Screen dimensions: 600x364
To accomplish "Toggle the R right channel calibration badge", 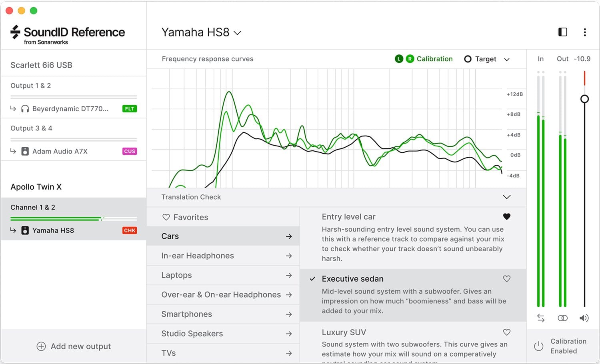I will [410, 59].
